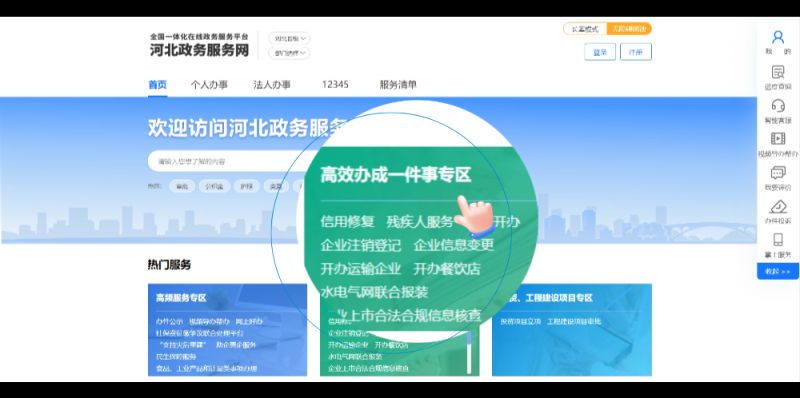Open the 掌上服务 mobile phone icon
This screenshot has width=800, height=398.
click(x=778, y=245)
